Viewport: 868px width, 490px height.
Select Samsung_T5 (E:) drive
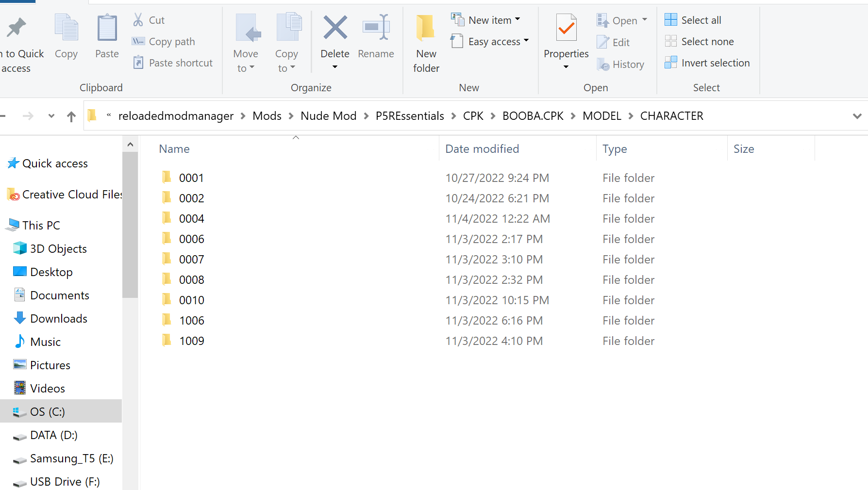tap(72, 458)
